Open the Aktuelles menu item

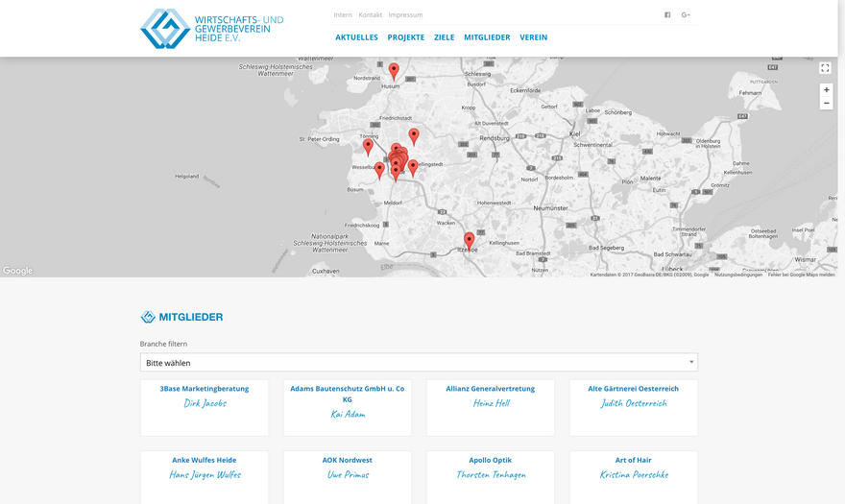pyautogui.click(x=356, y=37)
